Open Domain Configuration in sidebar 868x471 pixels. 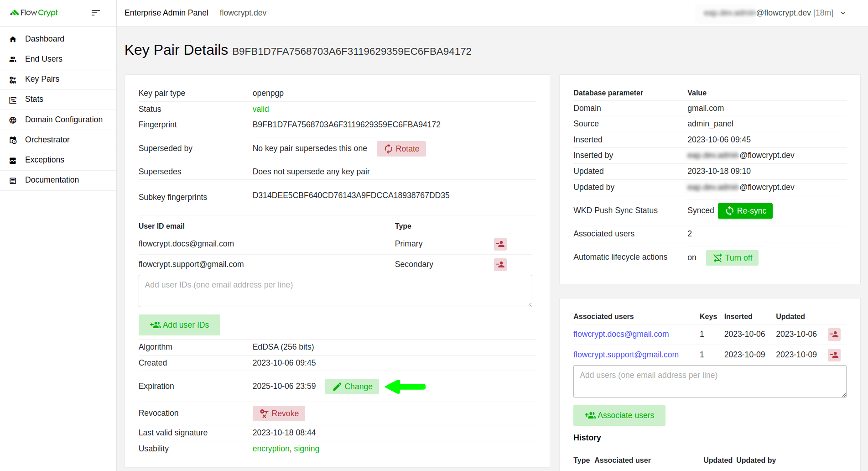58,120
